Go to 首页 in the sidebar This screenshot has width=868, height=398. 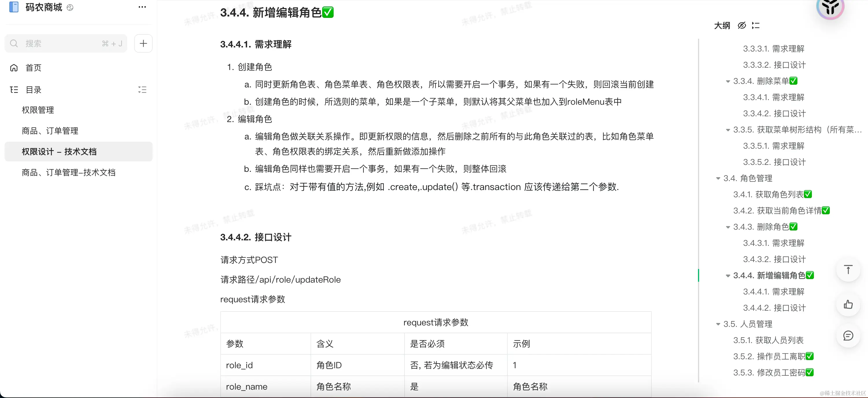[33, 68]
